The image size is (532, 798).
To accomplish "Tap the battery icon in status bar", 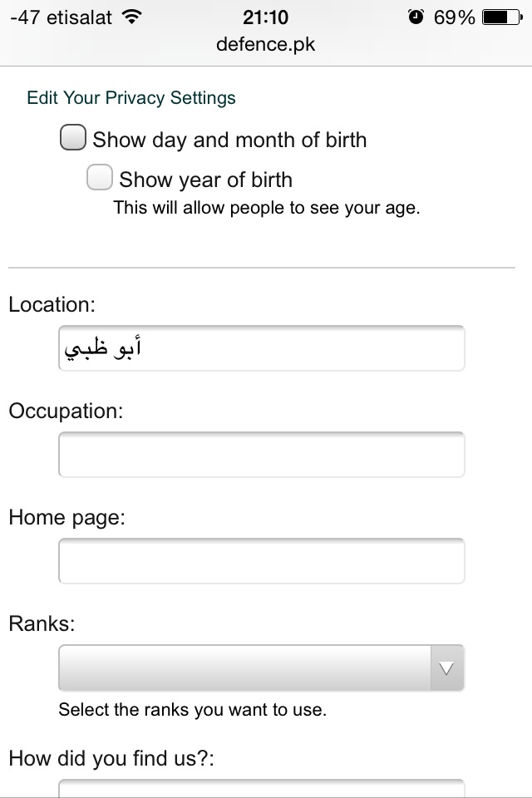I will pyautogui.click(x=502, y=17).
